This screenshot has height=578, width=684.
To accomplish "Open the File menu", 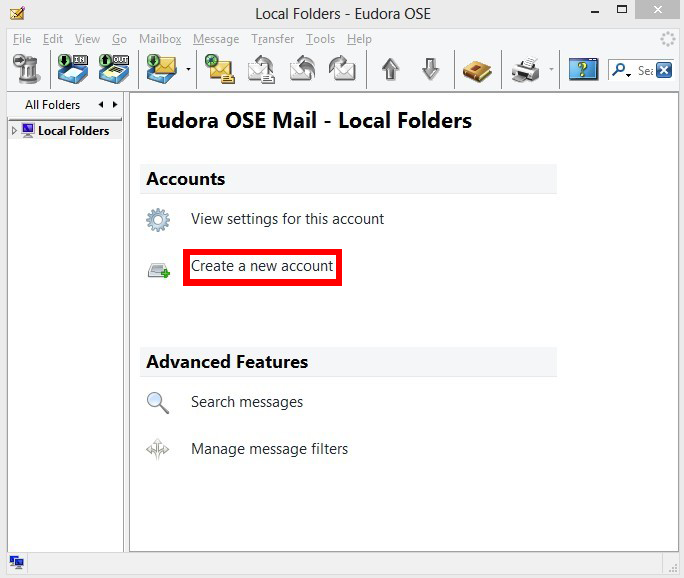I will 22,39.
